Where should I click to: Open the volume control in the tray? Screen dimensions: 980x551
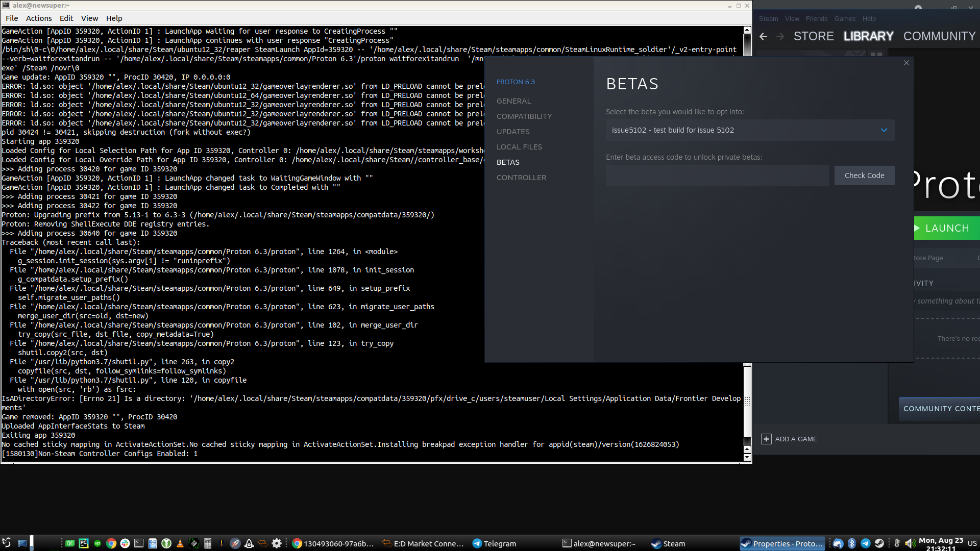click(x=910, y=543)
